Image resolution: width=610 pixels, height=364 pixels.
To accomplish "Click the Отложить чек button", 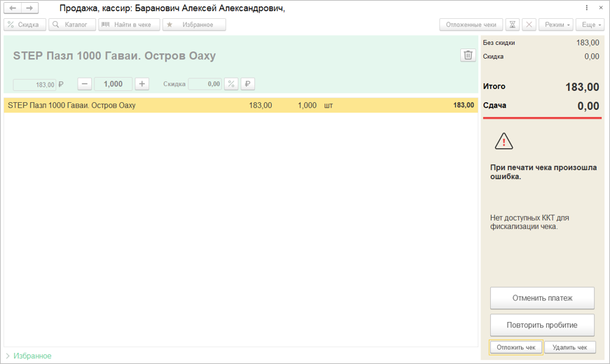I will pyautogui.click(x=516, y=347).
